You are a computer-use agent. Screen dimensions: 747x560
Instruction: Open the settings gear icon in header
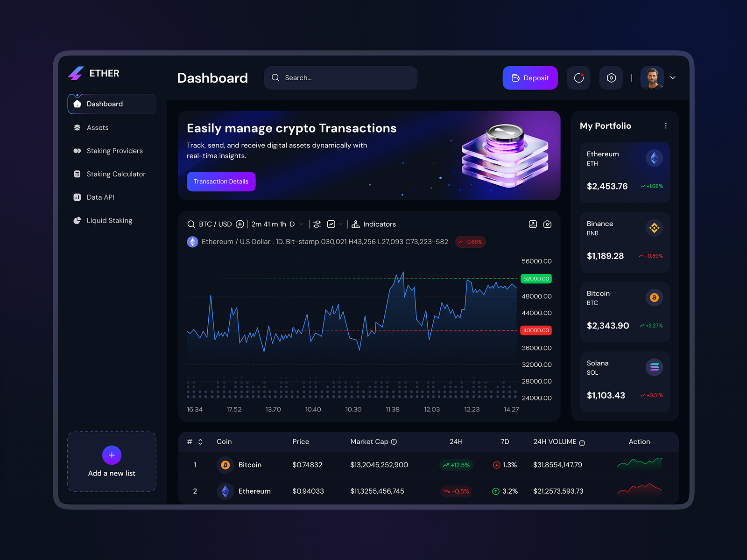click(x=611, y=78)
